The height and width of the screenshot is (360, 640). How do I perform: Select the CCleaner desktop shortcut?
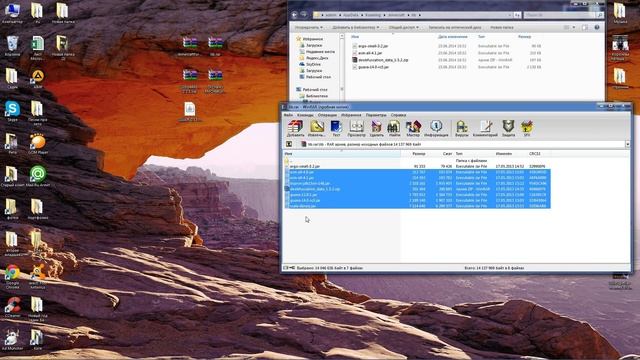click(x=12, y=307)
